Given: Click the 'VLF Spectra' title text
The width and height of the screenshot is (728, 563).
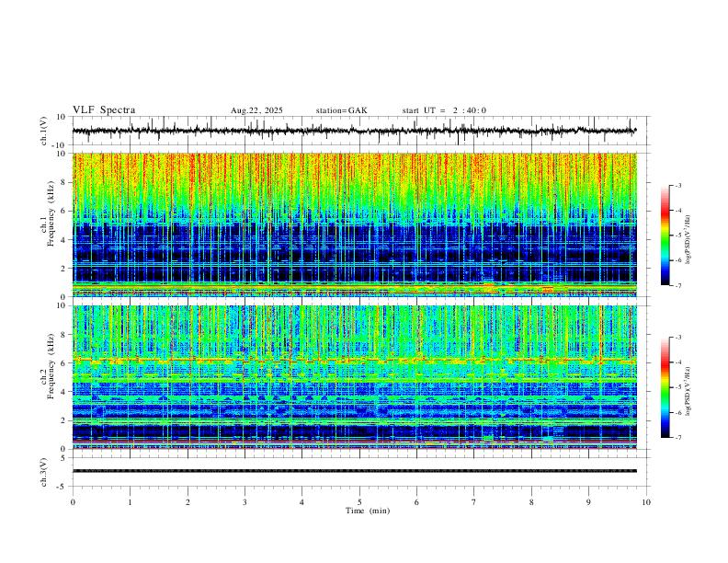Looking at the screenshot, I should tap(104, 109).
